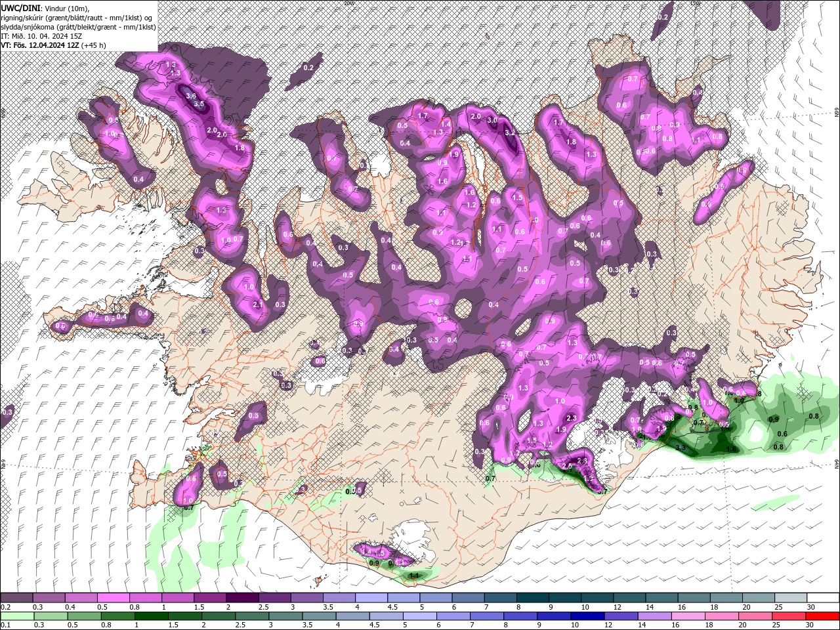Image resolution: width=840 pixels, height=630 pixels.
Task: Select the bright pink 0.5 swatch in the upper legend row
Action: tap(114, 598)
